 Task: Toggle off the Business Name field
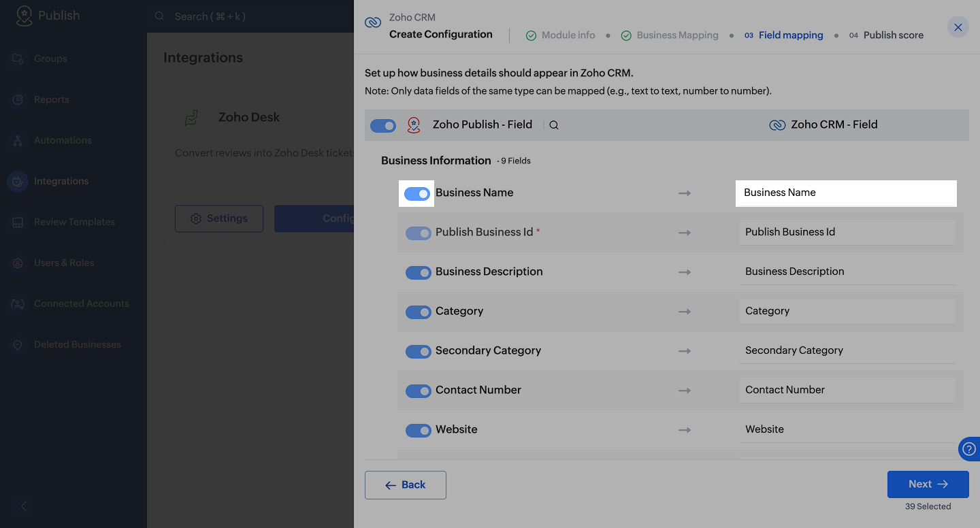(x=417, y=194)
